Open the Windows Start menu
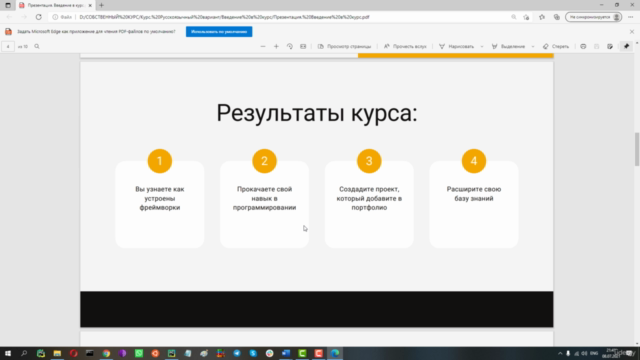 (8, 353)
